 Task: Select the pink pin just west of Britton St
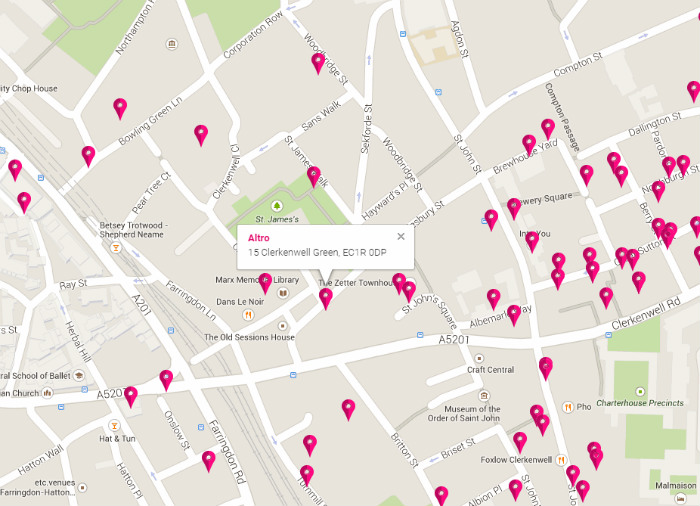click(x=348, y=410)
